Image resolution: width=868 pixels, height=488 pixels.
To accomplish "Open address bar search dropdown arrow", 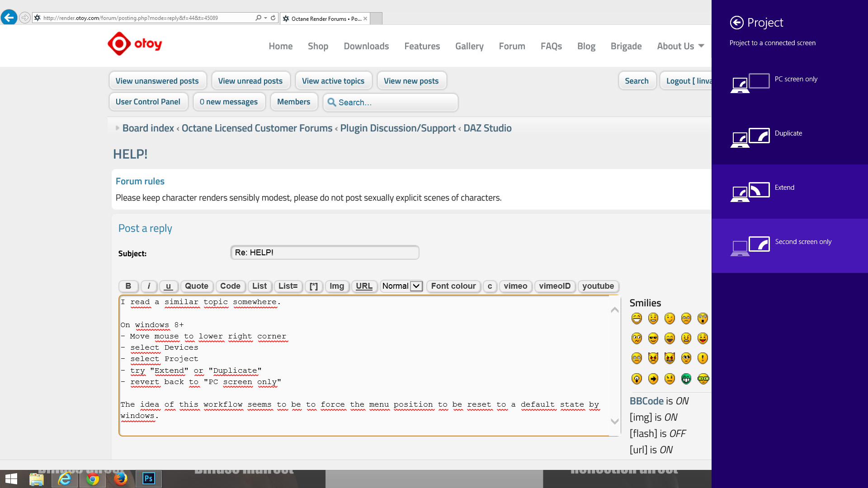I will [x=265, y=18].
